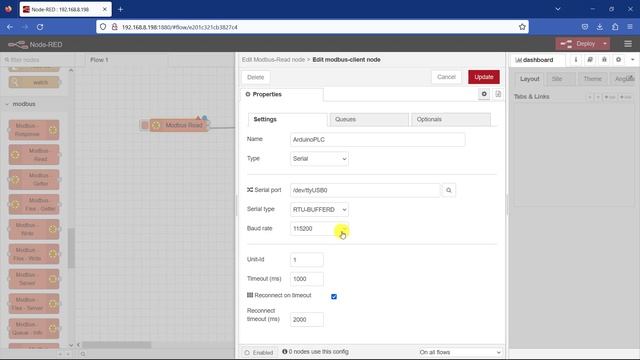Cancel editing the modbus-client node
The width and height of the screenshot is (640, 360).
click(446, 77)
